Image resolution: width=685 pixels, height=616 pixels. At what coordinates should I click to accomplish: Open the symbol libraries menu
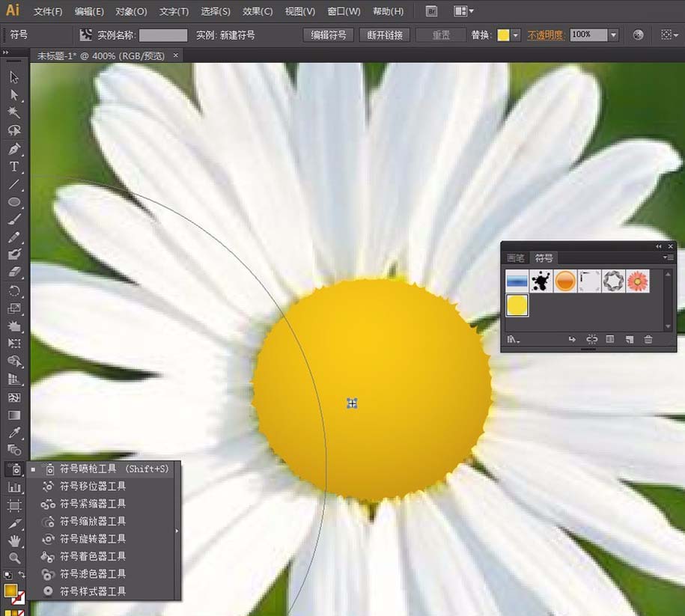(x=514, y=340)
